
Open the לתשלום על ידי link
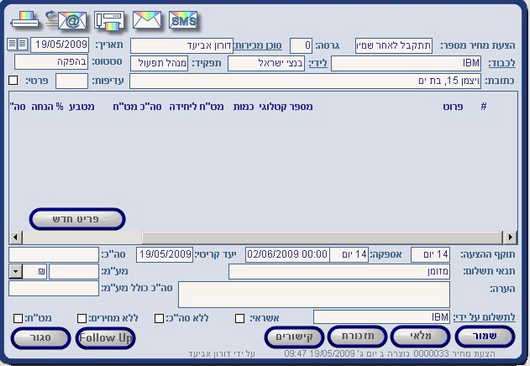tap(484, 317)
